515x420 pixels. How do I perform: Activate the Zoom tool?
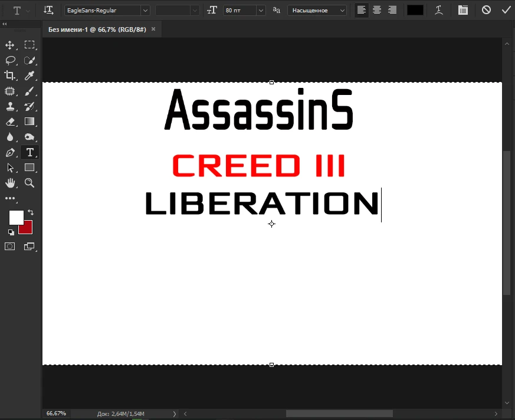(x=28, y=183)
